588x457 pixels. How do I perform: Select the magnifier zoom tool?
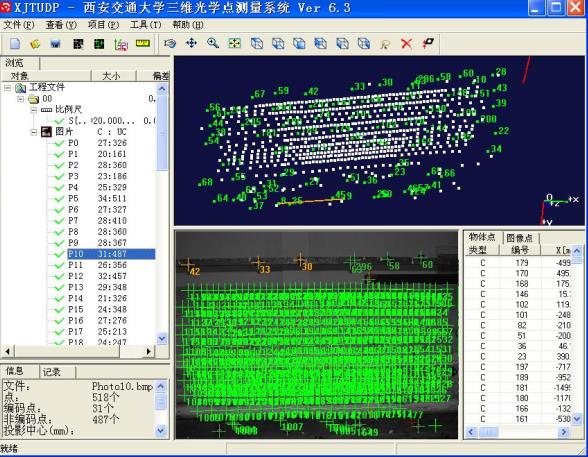[x=213, y=43]
